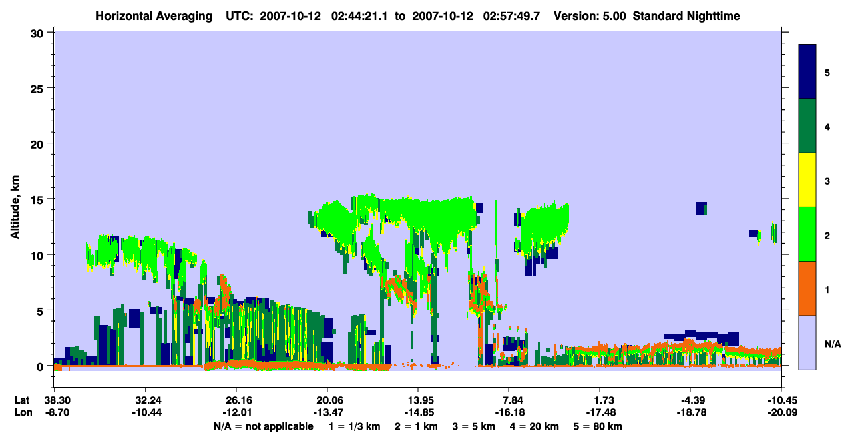Click legend text '3 = 5 km'
868x445 pixels.
click(x=474, y=426)
